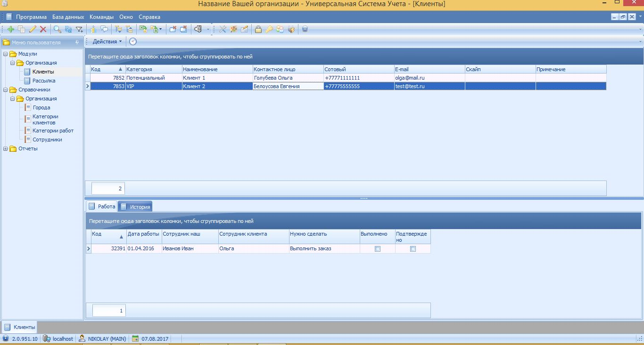The width and height of the screenshot is (644, 345).
Task: Open the Excel export dropdown arrow
Action: point(160,29)
